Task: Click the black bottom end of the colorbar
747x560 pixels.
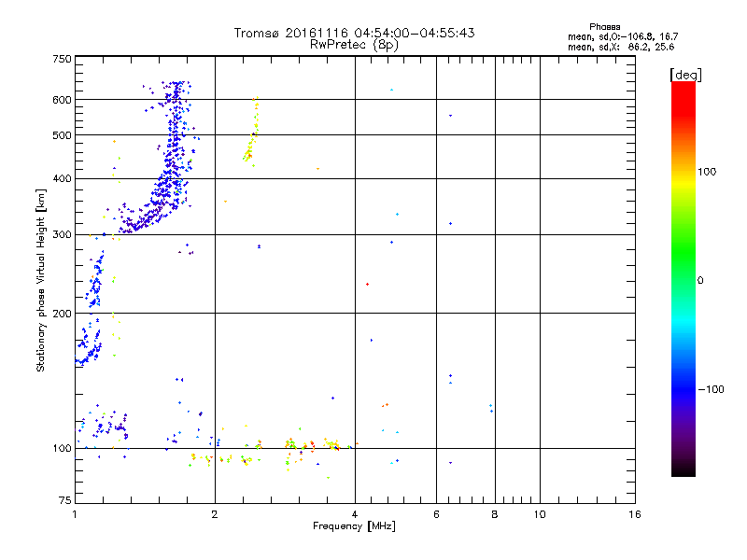Action: 684,469
